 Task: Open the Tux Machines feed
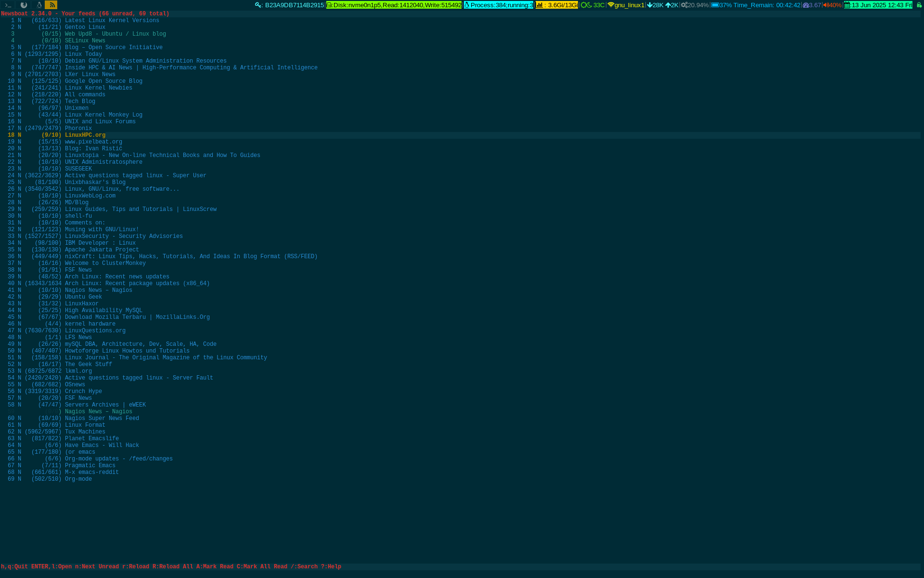pos(85,432)
